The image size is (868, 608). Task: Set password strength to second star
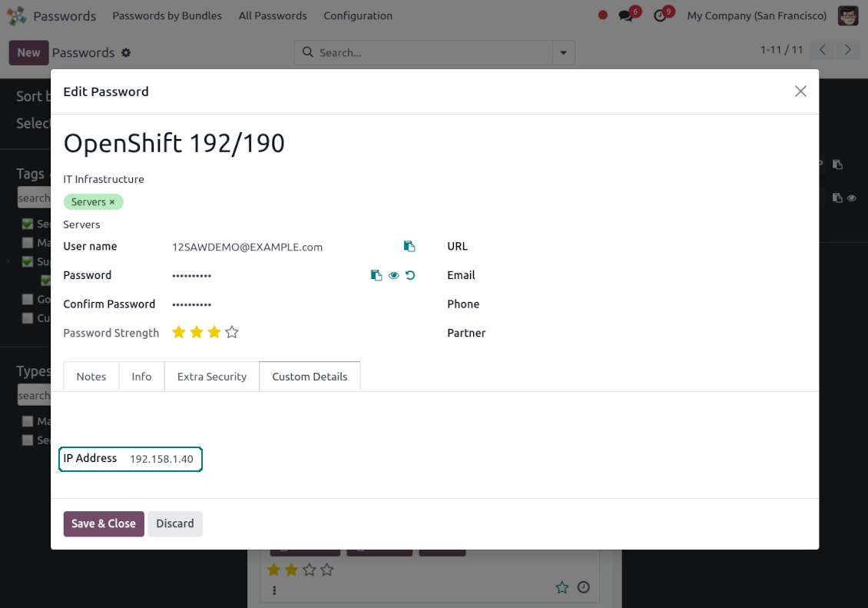click(x=197, y=332)
